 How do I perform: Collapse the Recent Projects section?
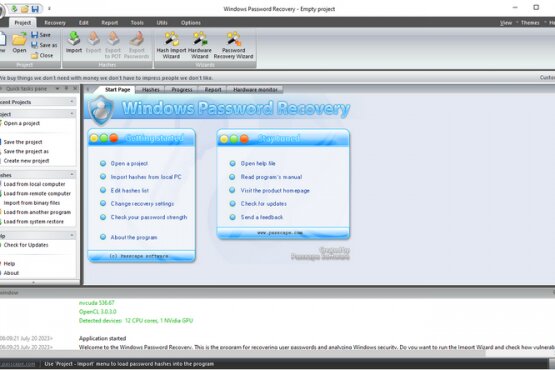tap(72, 102)
